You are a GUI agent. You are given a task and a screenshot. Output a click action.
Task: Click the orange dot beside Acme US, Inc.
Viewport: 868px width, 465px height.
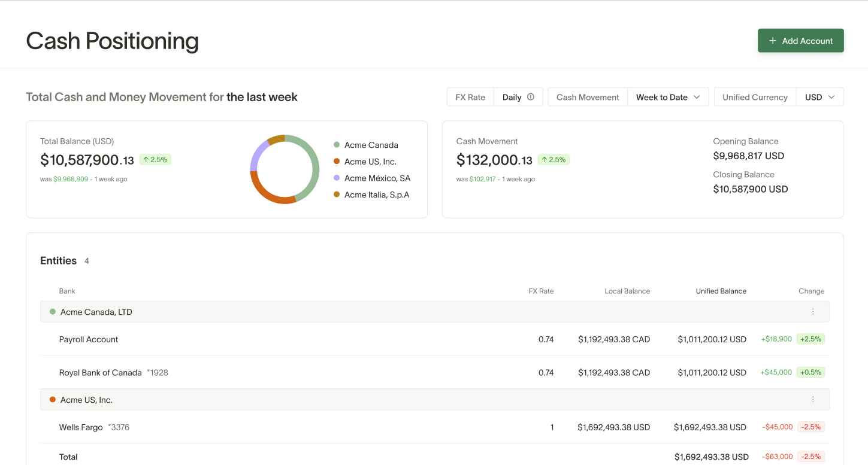click(x=53, y=400)
